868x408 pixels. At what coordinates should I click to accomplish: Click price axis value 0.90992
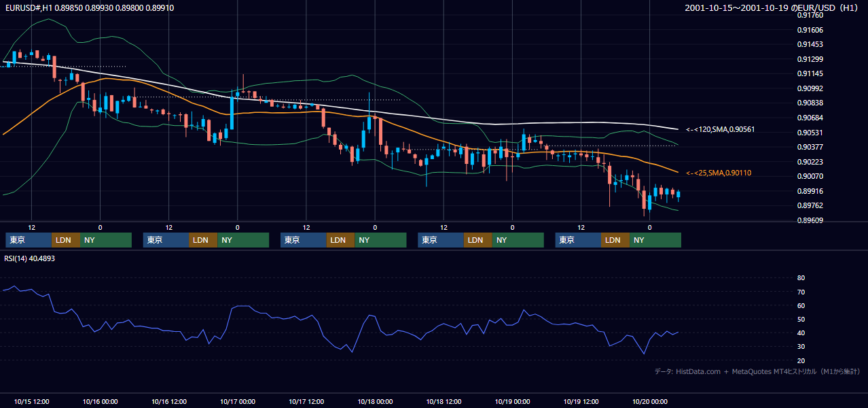810,88
